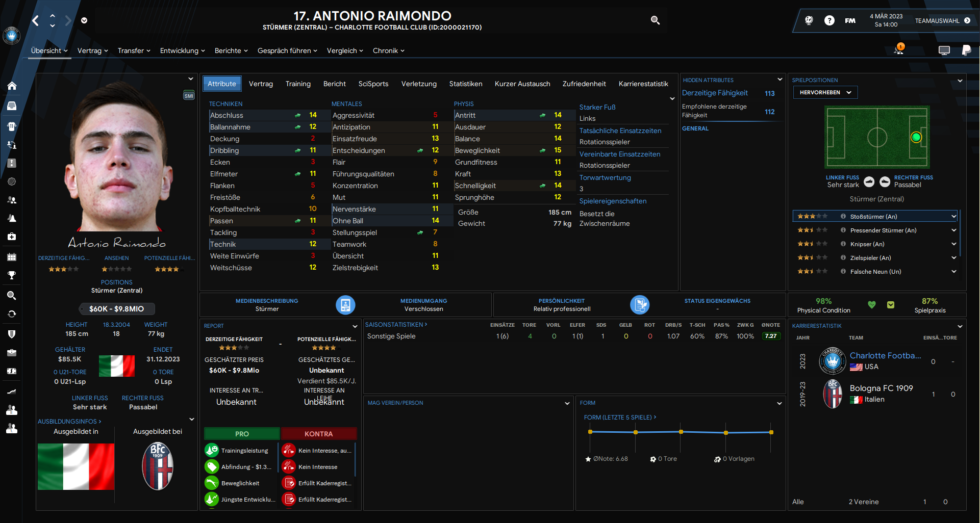Open the FM menu logo

pos(850,20)
